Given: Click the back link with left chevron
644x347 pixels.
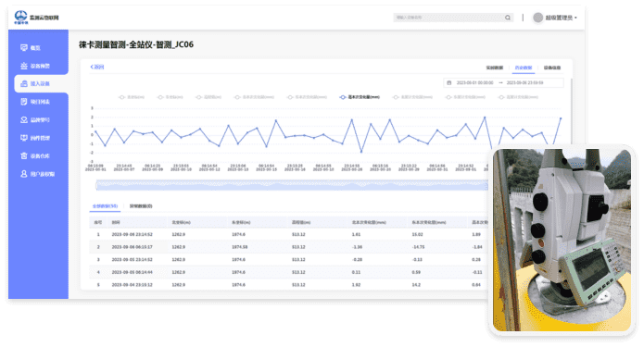Looking at the screenshot, I should 97,67.
